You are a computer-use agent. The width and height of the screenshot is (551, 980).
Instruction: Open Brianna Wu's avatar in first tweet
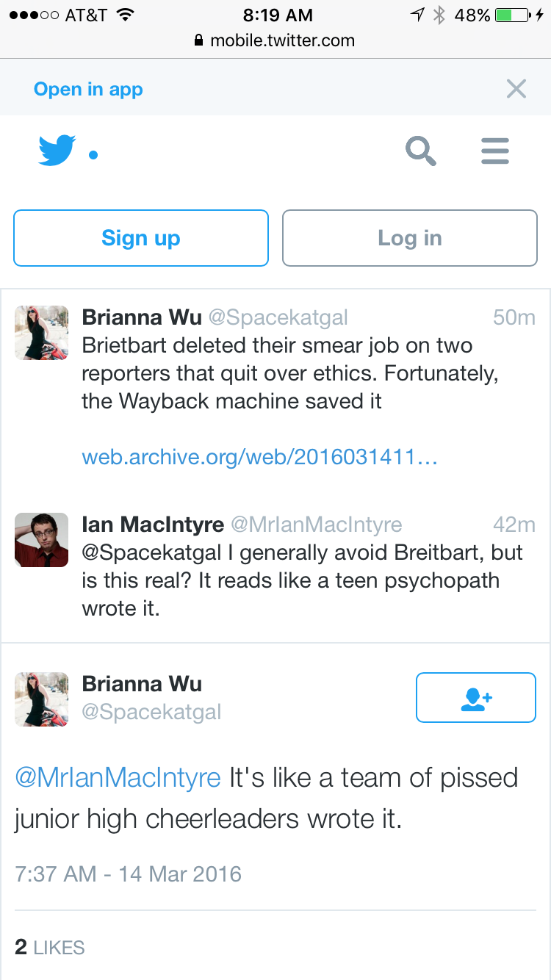pos(42,333)
